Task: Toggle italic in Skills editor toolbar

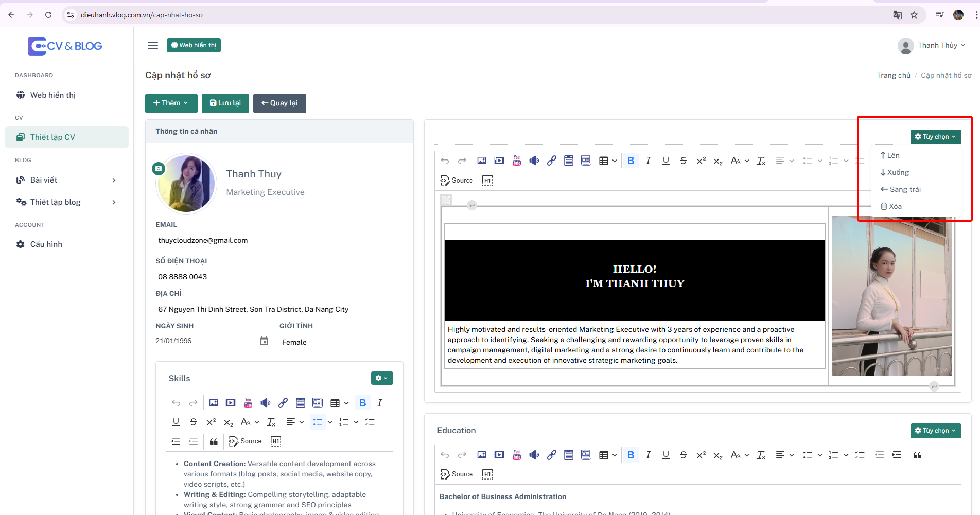Action: point(380,403)
